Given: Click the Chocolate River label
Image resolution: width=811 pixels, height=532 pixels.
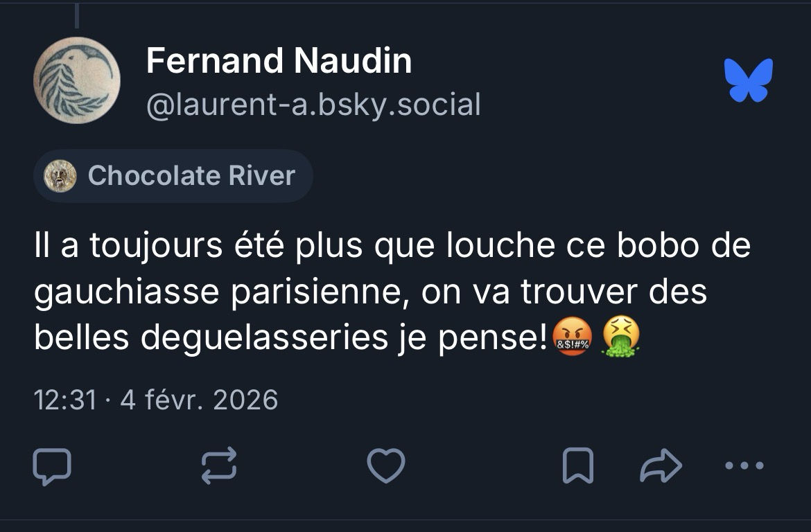Looking at the screenshot, I should pyautogui.click(x=191, y=176).
